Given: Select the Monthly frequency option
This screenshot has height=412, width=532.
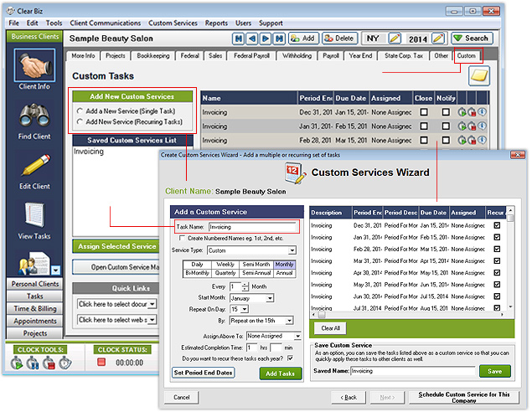Looking at the screenshot, I should [x=284, y=264].
